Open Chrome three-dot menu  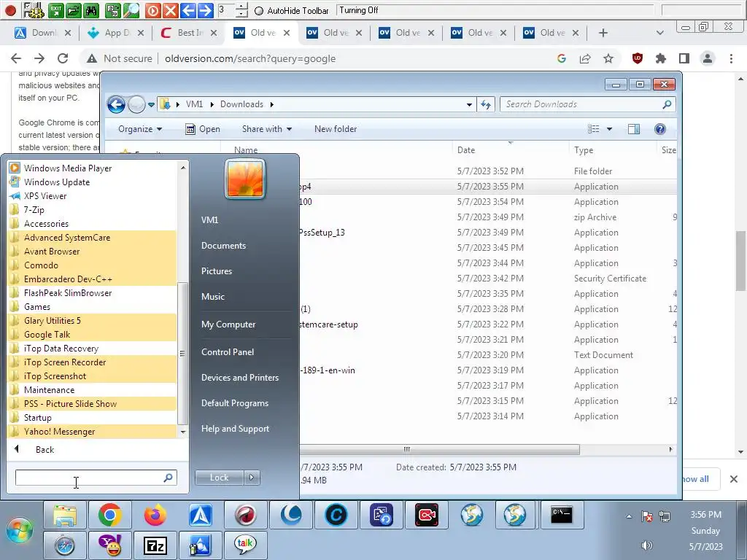[x=731, y=58]
